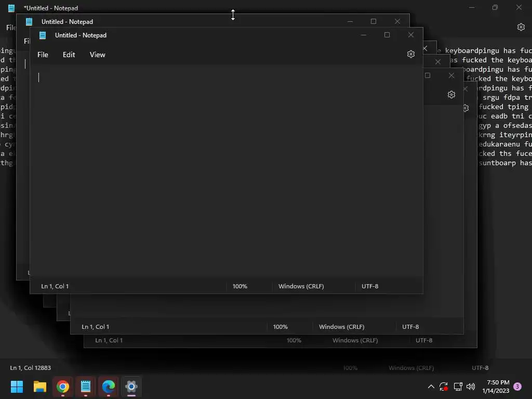Open the Edit menu in the front Notepad window

click(x=69, y=55)
